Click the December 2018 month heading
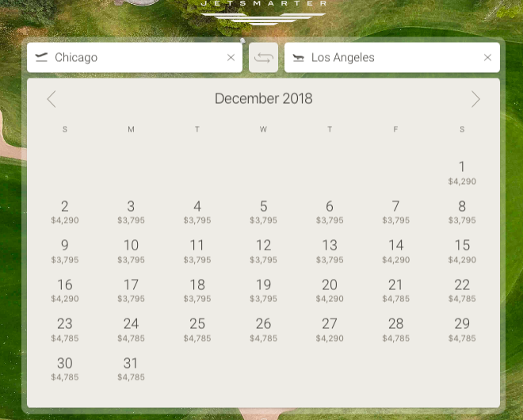This screenshot has width=523, height=420. click(x=263, y=99)
